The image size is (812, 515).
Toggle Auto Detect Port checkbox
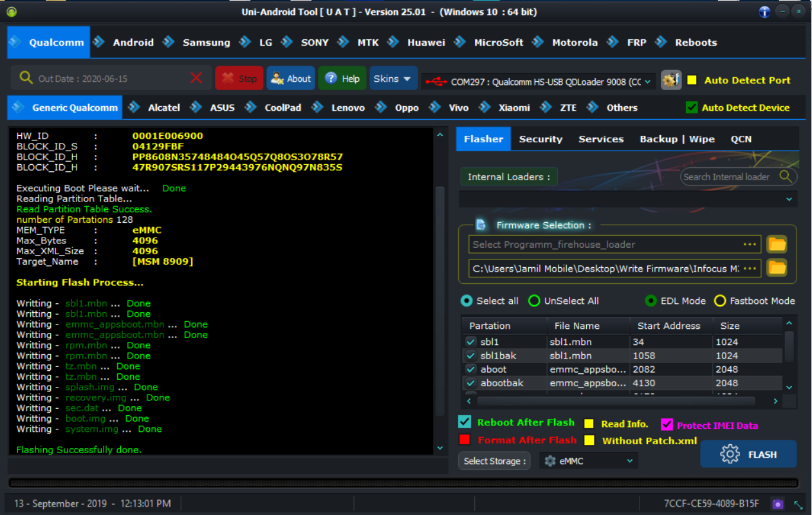pos(692,80)
